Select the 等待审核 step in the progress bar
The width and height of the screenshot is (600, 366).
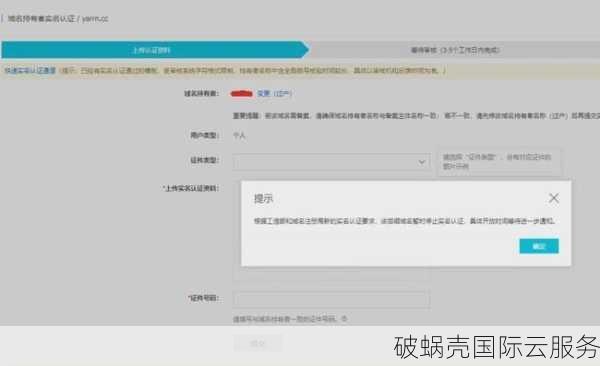pyautogui.click(x=455, y=50)
